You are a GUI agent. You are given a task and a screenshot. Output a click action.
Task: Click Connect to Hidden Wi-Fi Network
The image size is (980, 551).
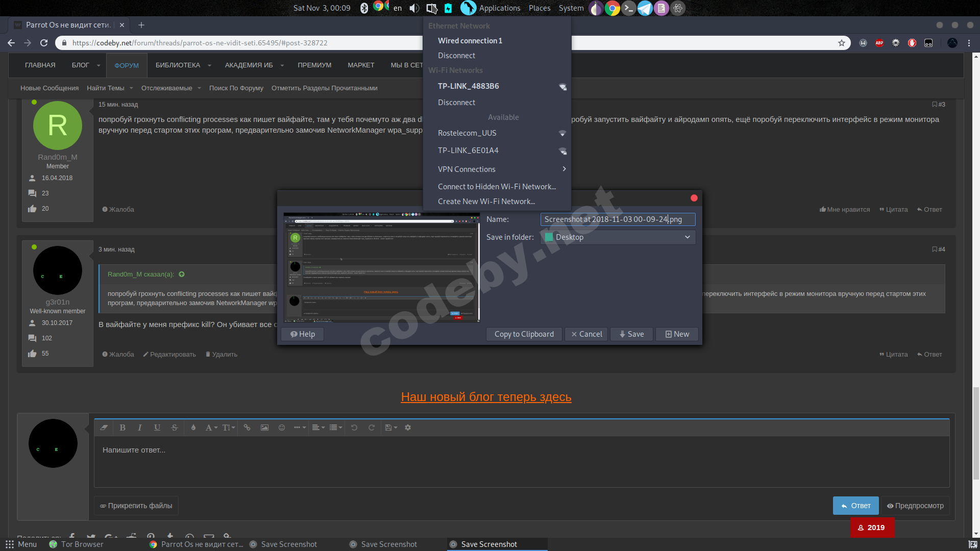pyautogui.click(x=497, y=187)
